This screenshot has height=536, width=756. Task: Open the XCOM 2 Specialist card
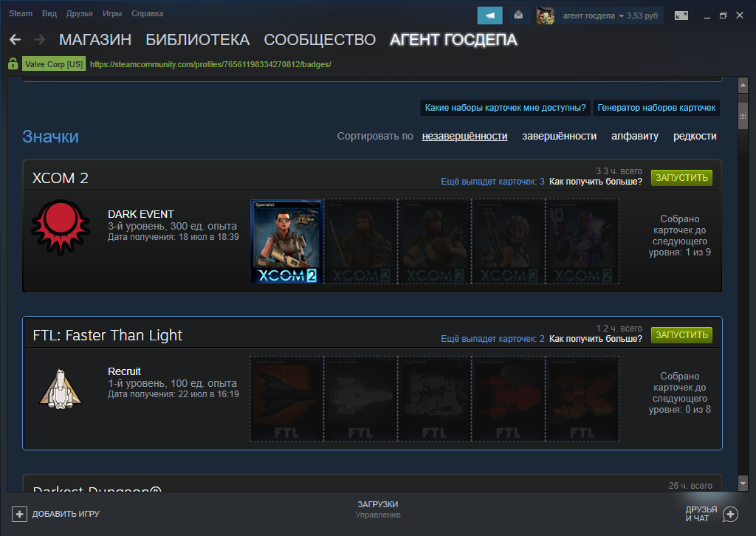tap(286, 241)
